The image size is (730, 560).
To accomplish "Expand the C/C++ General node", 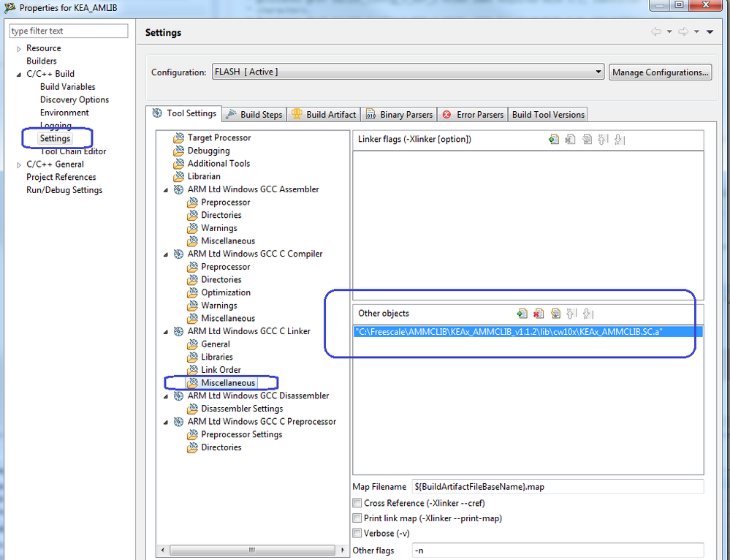I will (x=18, y=165).
